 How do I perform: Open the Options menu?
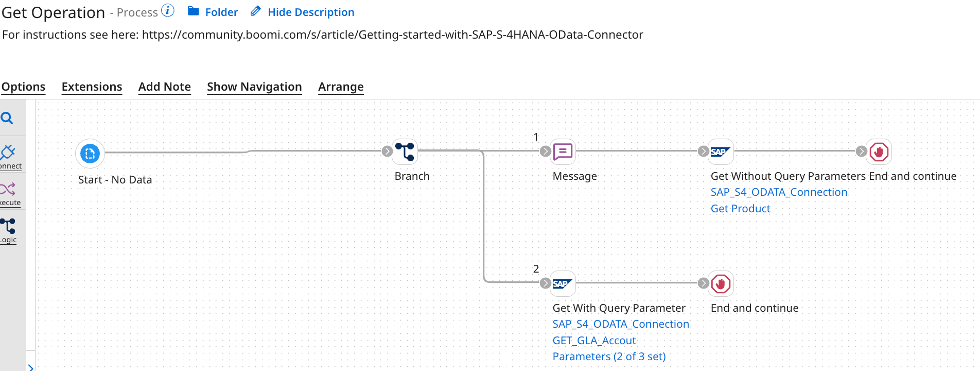click(x=23, y=87)
